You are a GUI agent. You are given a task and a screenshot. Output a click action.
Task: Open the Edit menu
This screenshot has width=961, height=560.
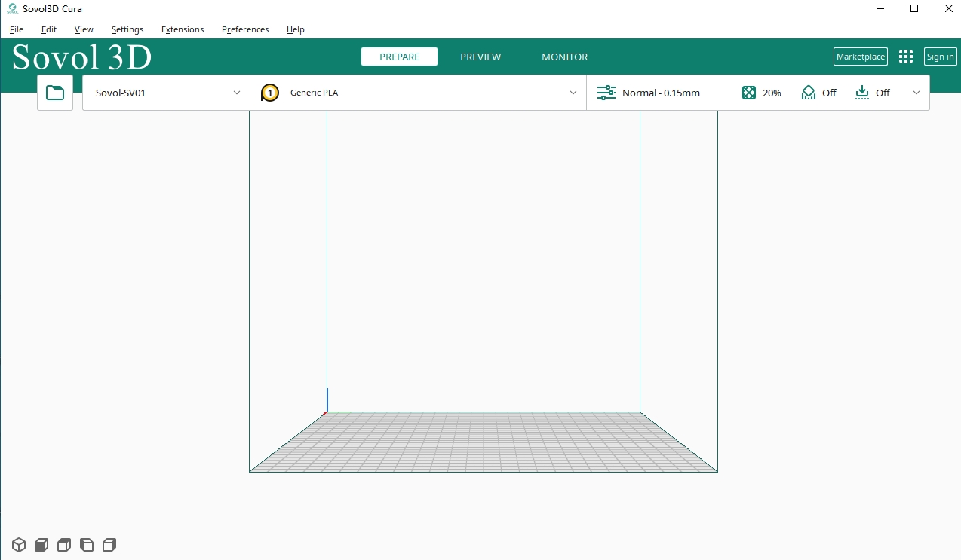(49, 29)
